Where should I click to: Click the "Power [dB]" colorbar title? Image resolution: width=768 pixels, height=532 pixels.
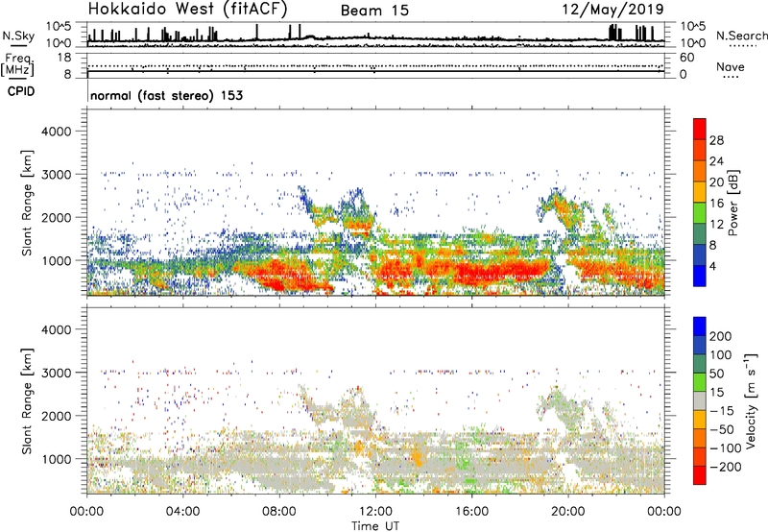732,203
